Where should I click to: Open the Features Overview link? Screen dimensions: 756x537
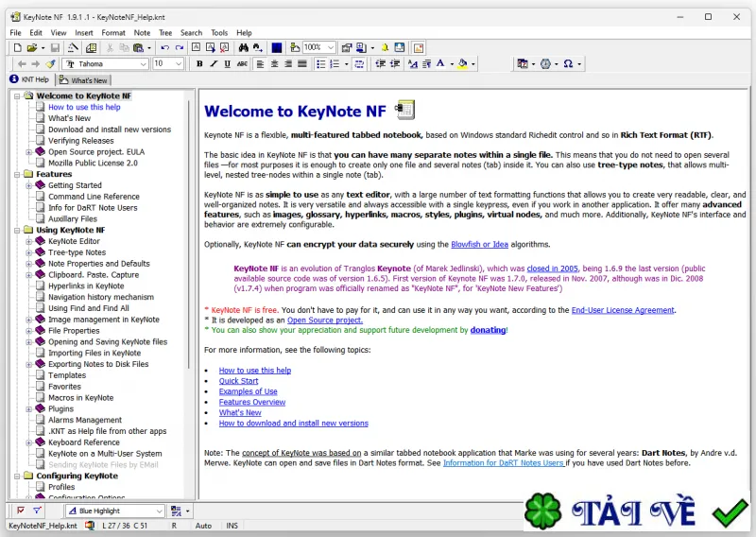click(252, 402)
